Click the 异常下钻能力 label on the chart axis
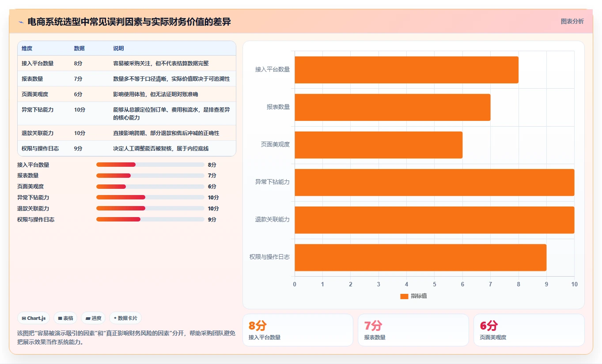 [x=273, y=182]
